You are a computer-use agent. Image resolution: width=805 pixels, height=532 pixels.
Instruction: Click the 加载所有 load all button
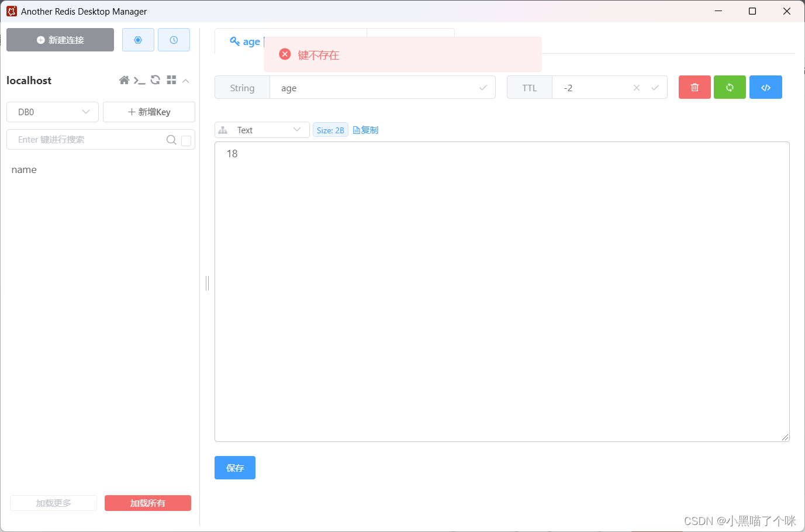pyautogui.click(x=147, y=503)
